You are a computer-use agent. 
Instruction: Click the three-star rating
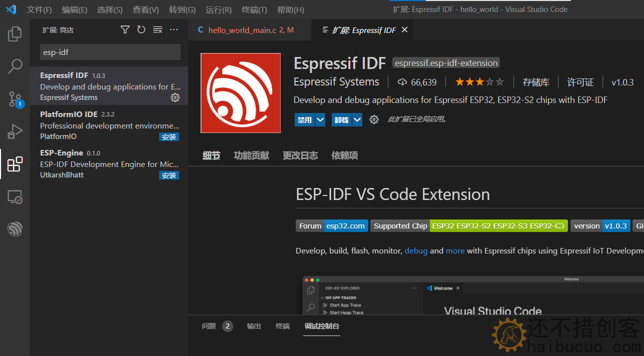click(x=479, y=82)
